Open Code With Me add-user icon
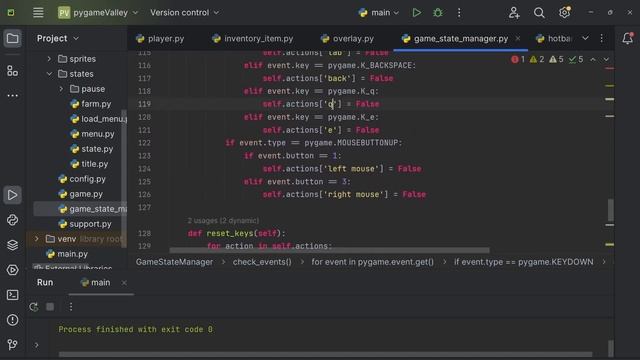Viewport: 640px width, 360px height. (x=514, y=13)
